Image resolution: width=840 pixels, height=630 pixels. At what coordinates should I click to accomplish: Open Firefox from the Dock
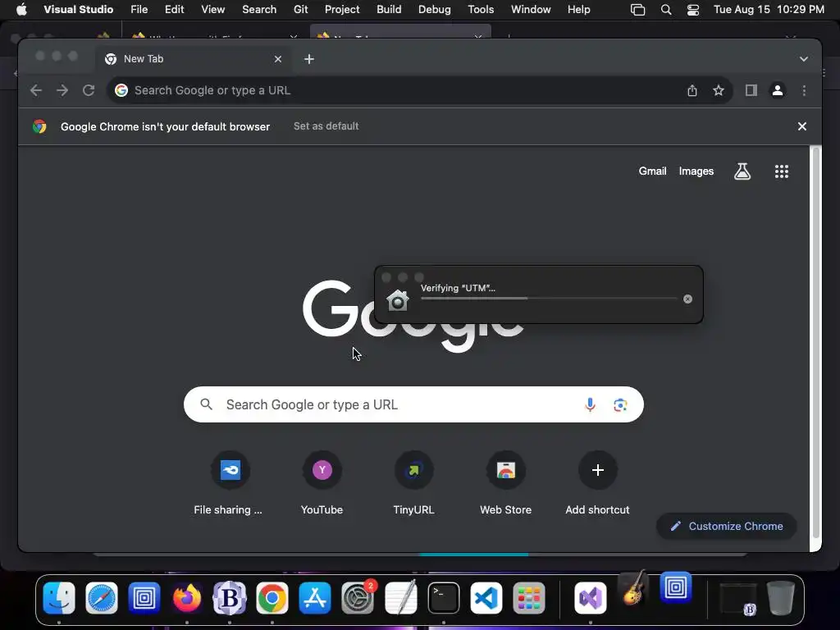coord(187,598)
